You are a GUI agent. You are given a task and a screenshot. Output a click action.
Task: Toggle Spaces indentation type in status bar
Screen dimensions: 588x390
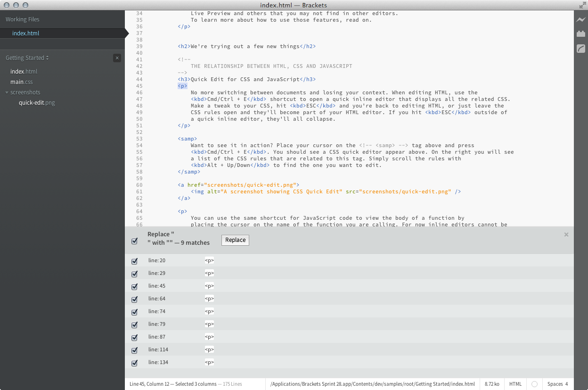[x=555, y=384]
